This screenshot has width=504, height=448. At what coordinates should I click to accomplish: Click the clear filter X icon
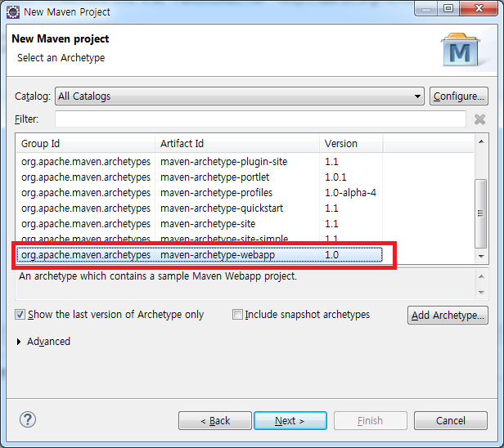coord(479,119)
